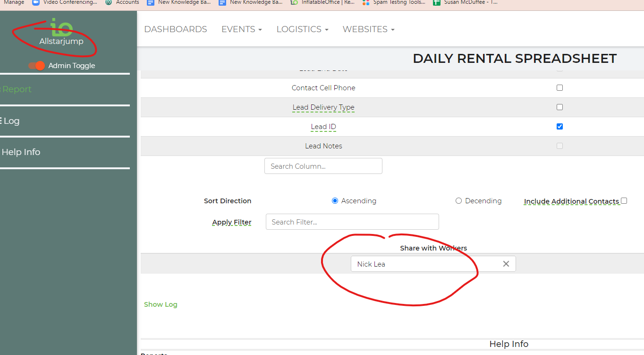Switch the Admin Toggle off
This screenshot has width=644, height=355.
click(x=36, y=66)
